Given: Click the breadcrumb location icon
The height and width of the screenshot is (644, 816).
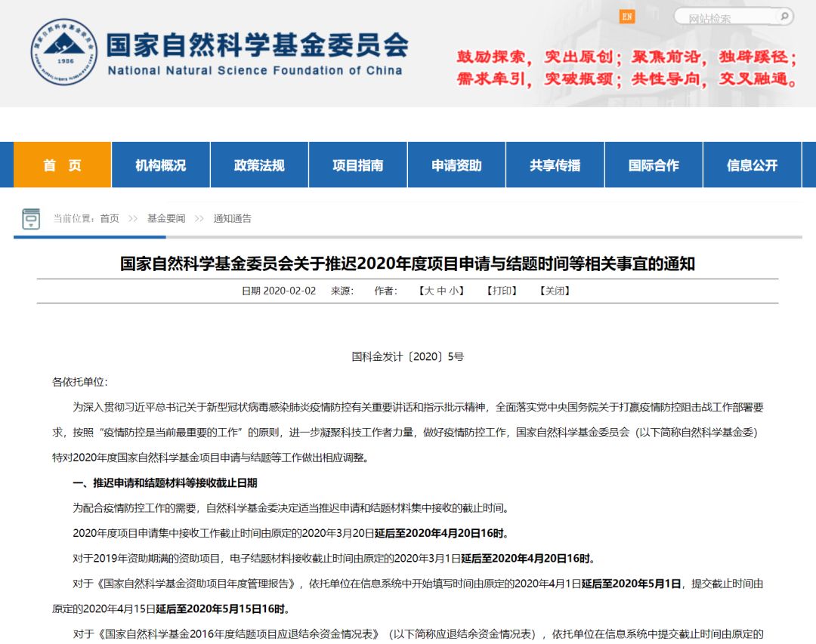Looking at the screenshot, I should click(31, 218).
